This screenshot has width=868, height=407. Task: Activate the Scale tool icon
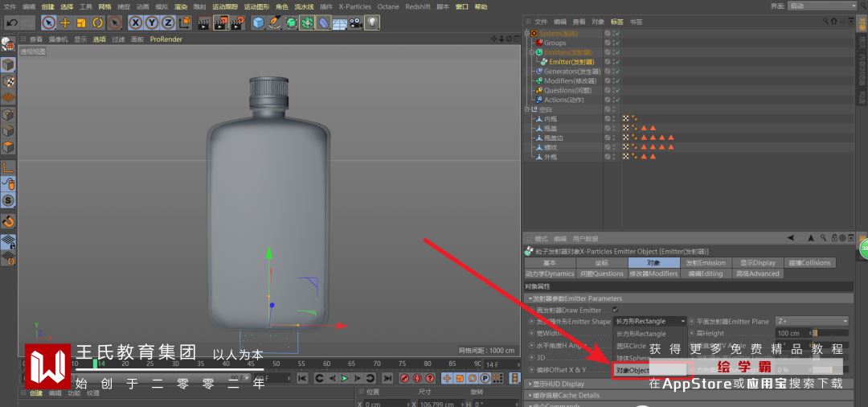click(x=81, y=23)
